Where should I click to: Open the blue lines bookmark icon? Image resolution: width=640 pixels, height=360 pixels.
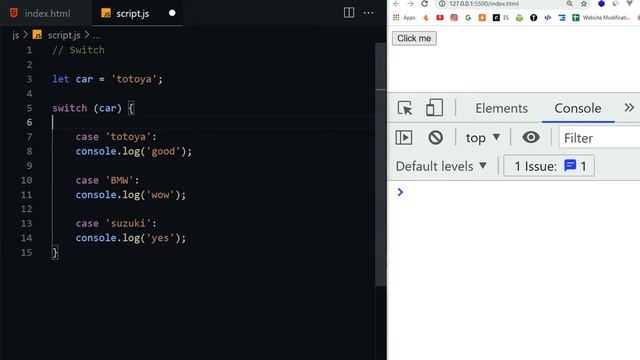[x=562, y=18]
